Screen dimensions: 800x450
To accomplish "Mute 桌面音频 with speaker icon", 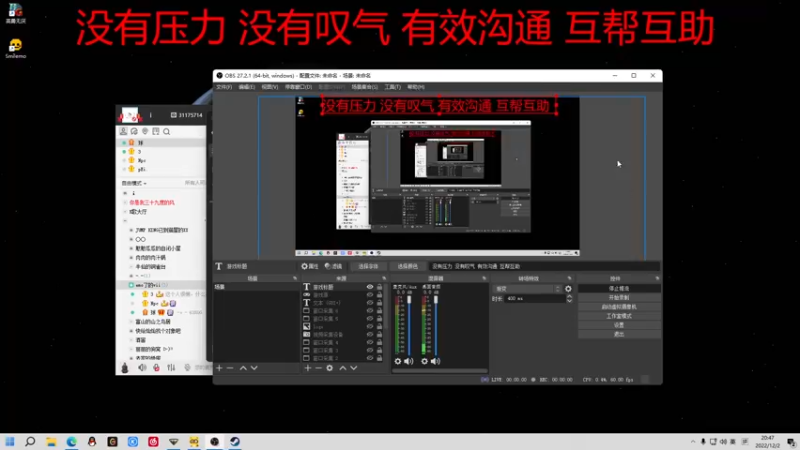I will (x=435, y=361).
